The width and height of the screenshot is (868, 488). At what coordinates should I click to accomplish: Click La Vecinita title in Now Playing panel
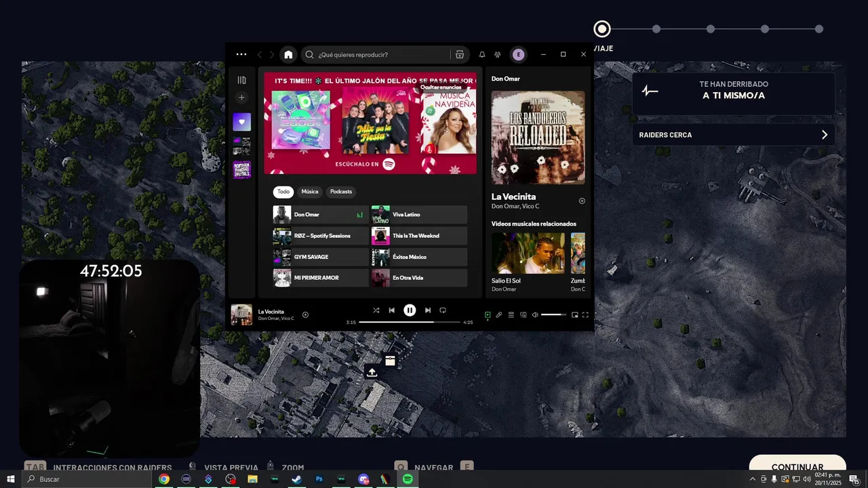coord(513,197)
